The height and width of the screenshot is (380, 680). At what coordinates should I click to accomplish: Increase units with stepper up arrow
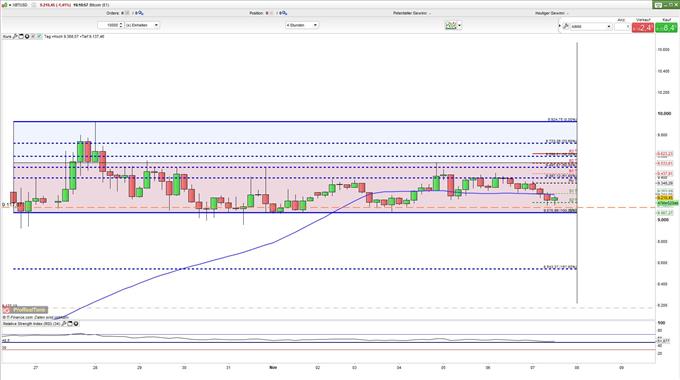click(x=121, y=23)
